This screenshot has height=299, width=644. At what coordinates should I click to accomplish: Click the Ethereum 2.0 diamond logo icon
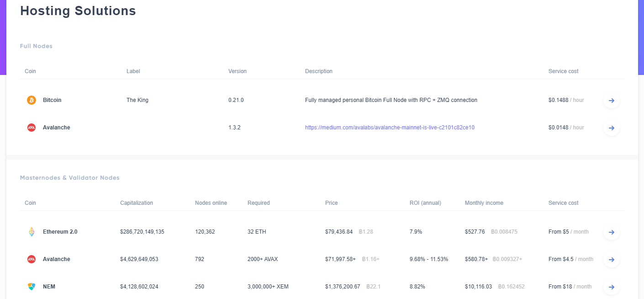tap(32, 232)
